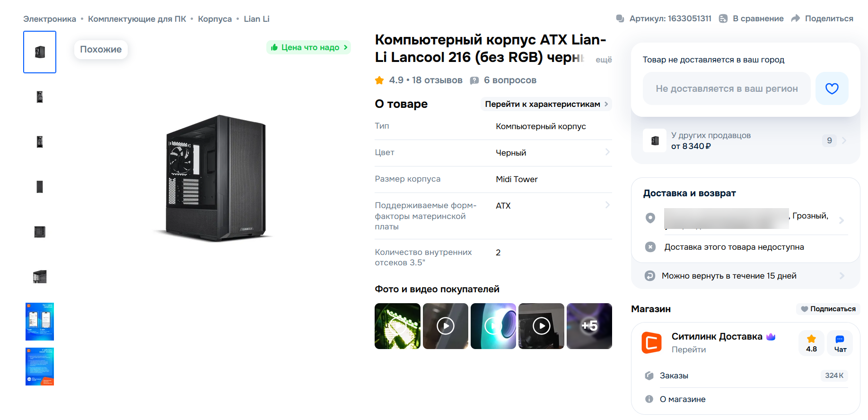Viewport: 868px width, 420px height.
Task: Open the 6 вопросов link
Action: [x=509, y=80]
